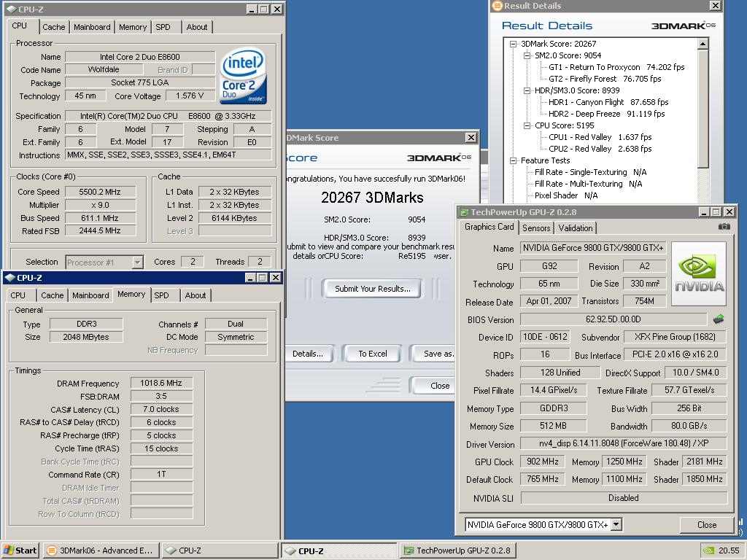This screenshot has height=560, width=747.
Task: Click the Submit Your Results... button
Action: tap(373, 289)
